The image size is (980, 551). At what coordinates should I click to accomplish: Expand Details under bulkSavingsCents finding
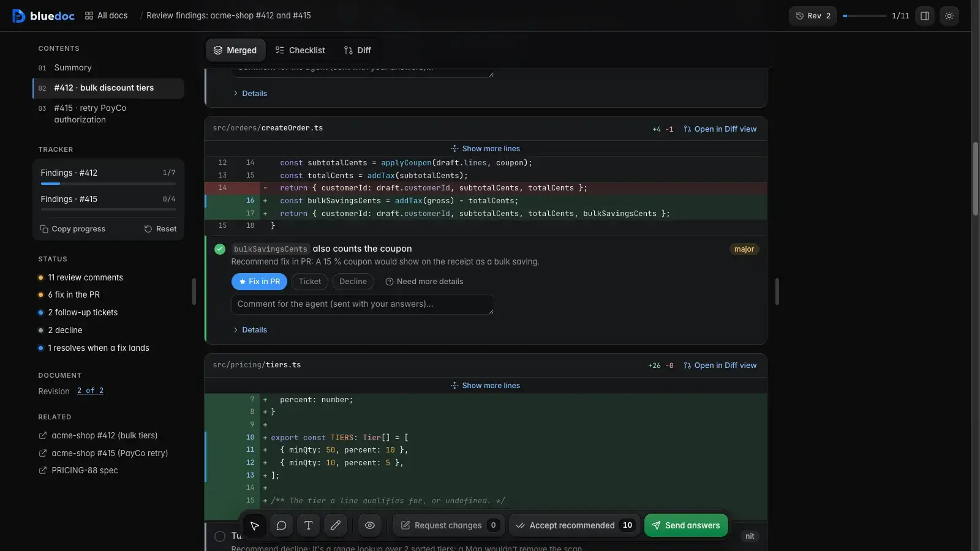click(x=250, y=330)
